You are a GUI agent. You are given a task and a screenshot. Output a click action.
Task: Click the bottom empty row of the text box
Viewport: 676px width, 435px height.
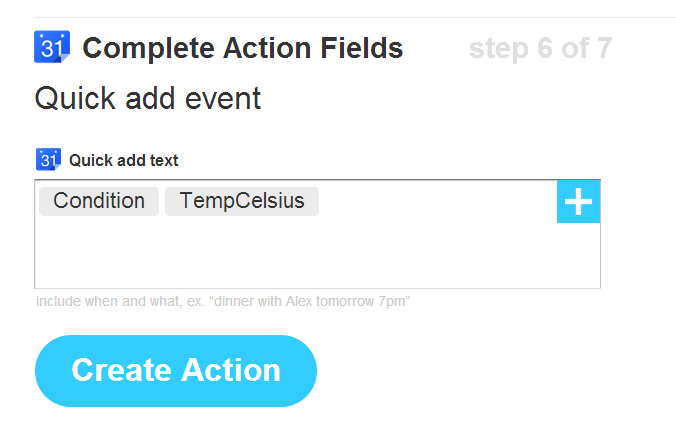(x=300, y=275)
